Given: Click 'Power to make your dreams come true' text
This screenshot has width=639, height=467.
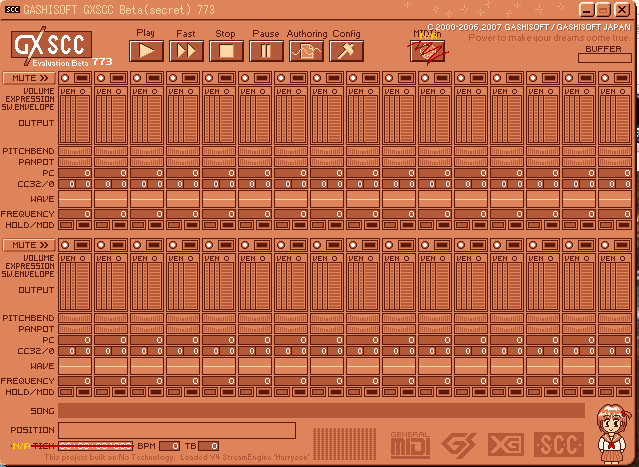Looking at the screenshot, I should [x=549, y=38].
